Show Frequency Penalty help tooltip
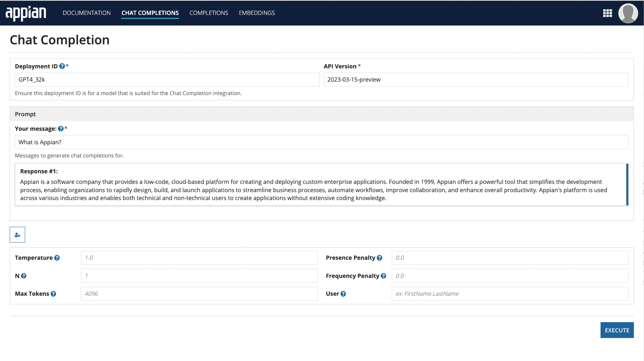The width and height of the screenshot is (644, 361). (x=384, y=276)
